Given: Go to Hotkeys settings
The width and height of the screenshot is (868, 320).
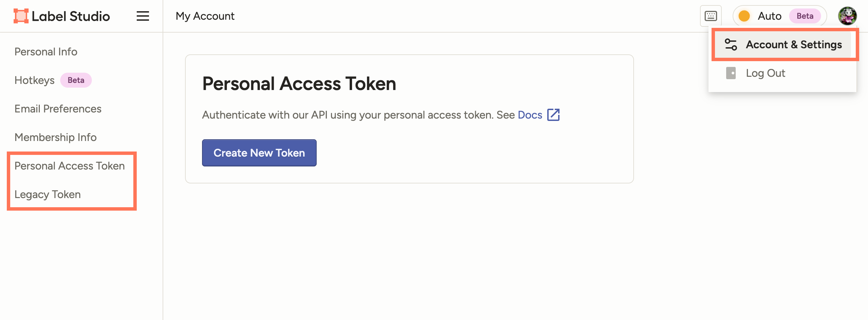Looking at the screenshot, I should point(35,80).
